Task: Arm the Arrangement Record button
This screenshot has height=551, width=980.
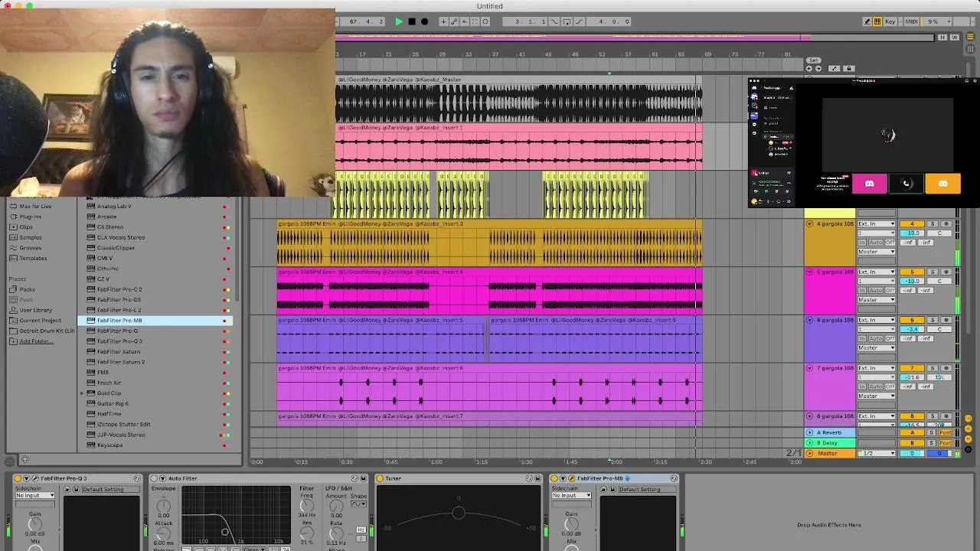Action: pyautogui.click(x=425, y=21)
